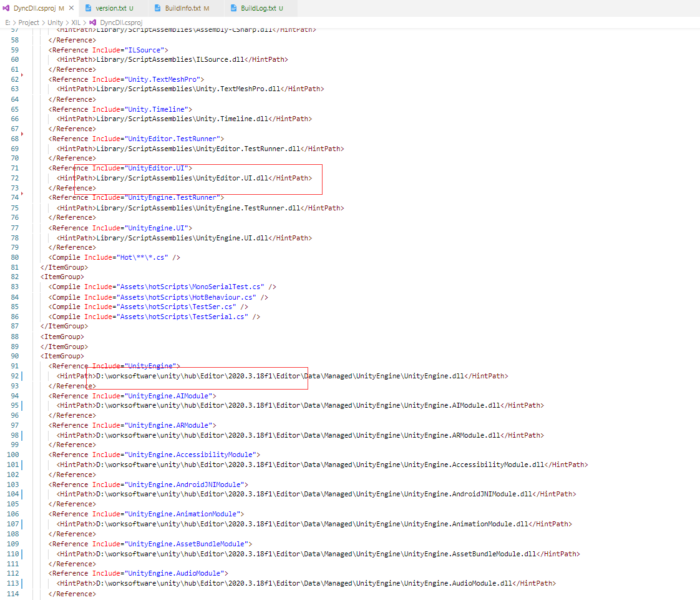
Task: Click the red deletion marker near line 62
Action: (22, 74)
